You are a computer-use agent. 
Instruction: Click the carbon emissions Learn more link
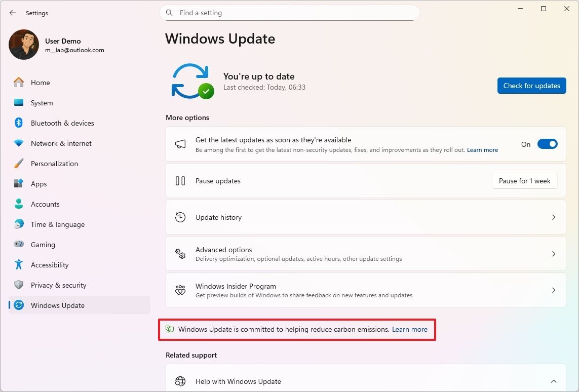410,329
